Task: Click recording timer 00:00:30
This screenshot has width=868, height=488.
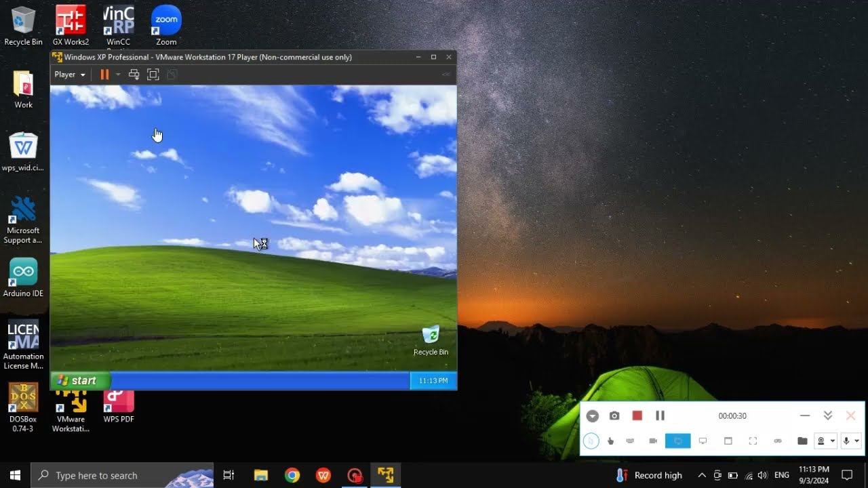Action: tap(732, 416)
